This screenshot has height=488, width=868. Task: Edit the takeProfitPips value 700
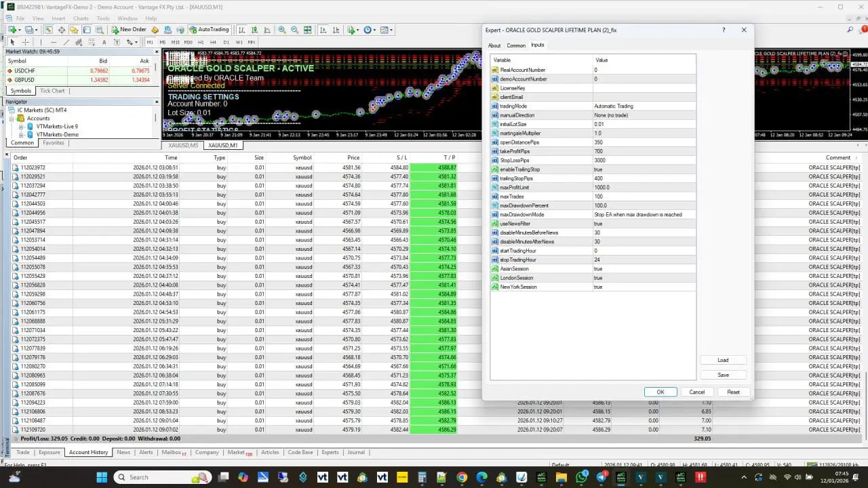[644, 151]
